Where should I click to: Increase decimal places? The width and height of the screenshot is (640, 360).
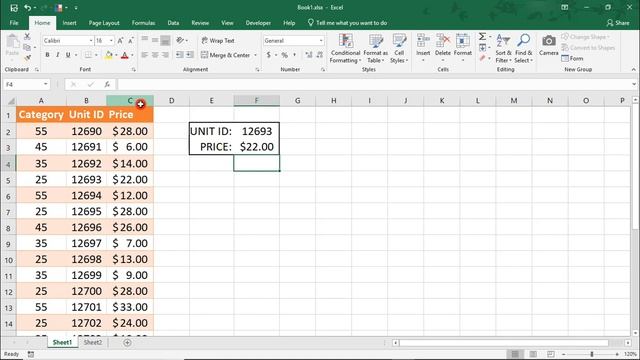(x=309, y=55)
